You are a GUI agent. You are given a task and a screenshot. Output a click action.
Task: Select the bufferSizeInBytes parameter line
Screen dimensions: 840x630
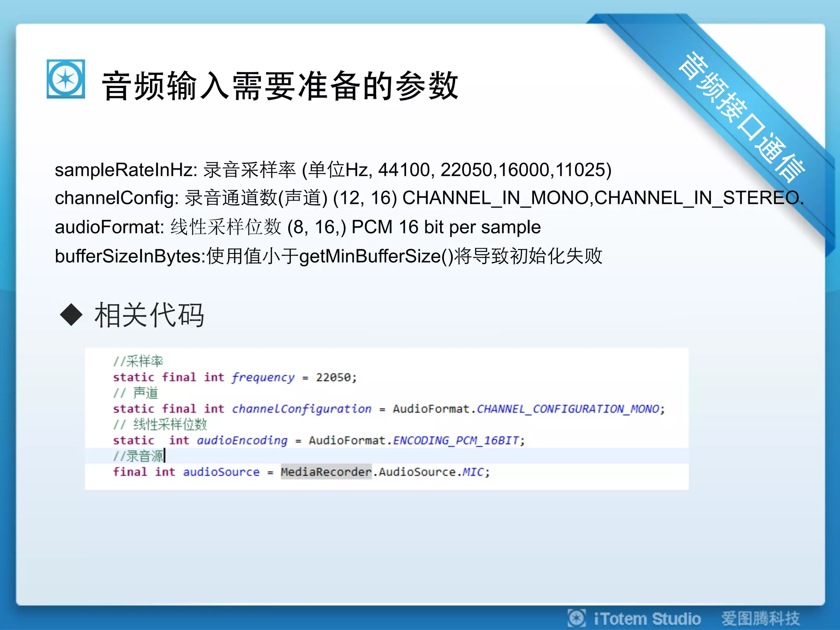(x=329, y=256)
